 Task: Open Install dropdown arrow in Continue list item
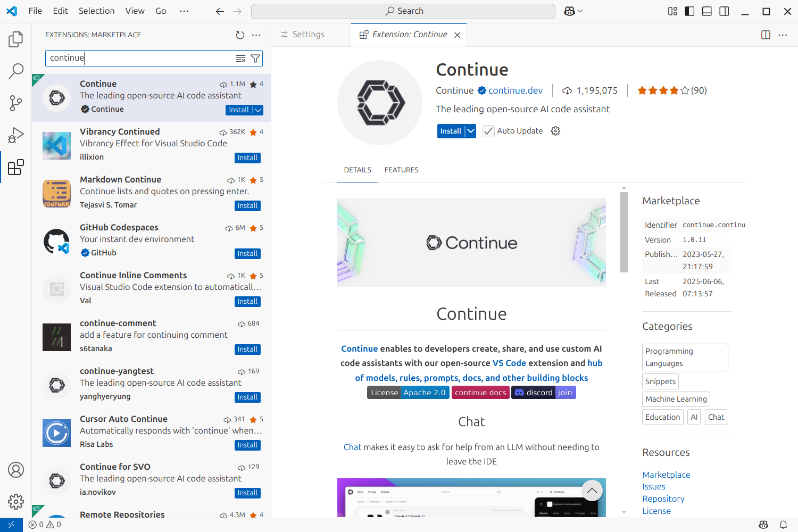[x=258, y=110]
